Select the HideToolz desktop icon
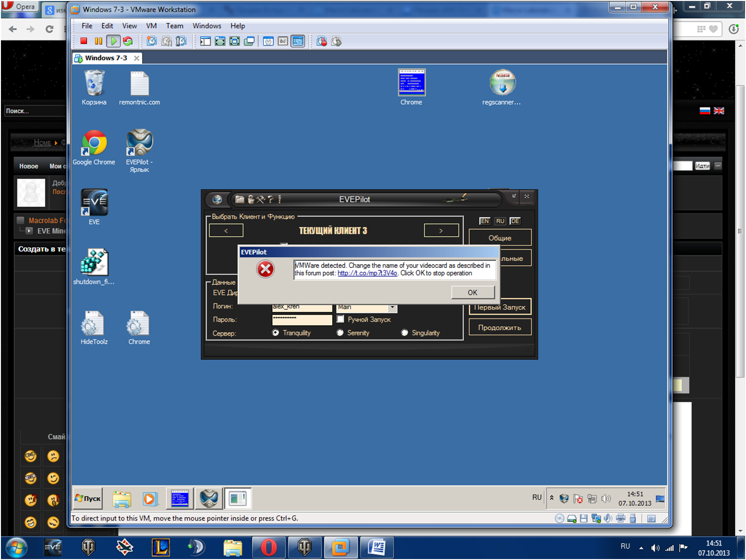This screenshot has height=560, width=746. coord(94,327)
